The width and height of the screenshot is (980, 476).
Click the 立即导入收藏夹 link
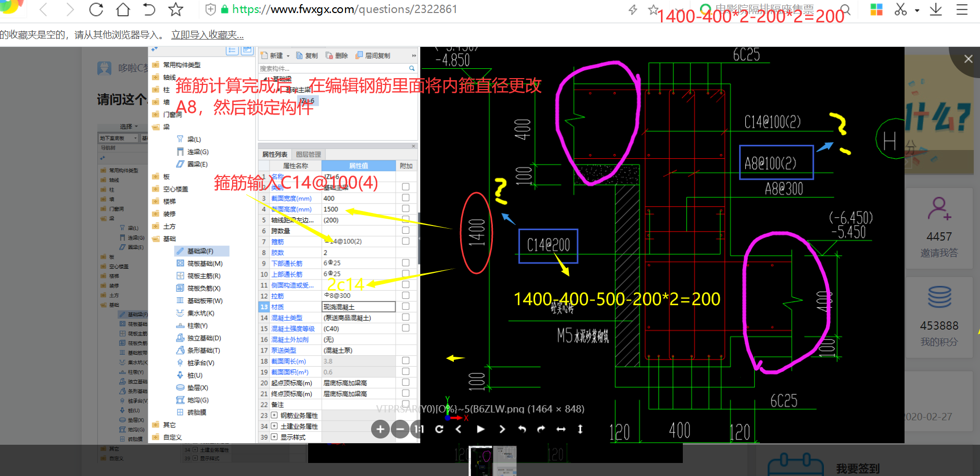(x=207, y=35)
